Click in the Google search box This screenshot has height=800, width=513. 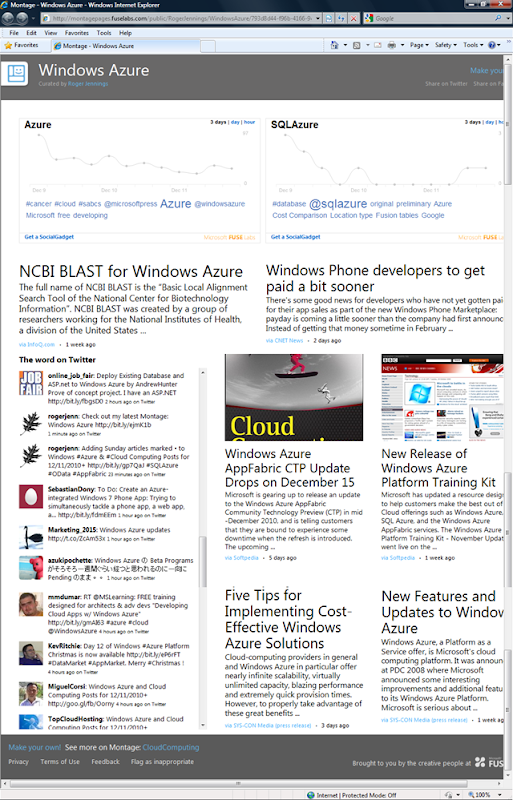[x=434, y=18]
